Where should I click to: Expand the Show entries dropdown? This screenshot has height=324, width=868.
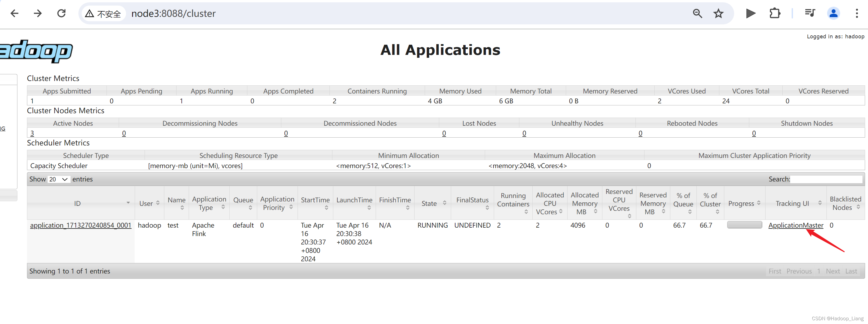[59, 179]
